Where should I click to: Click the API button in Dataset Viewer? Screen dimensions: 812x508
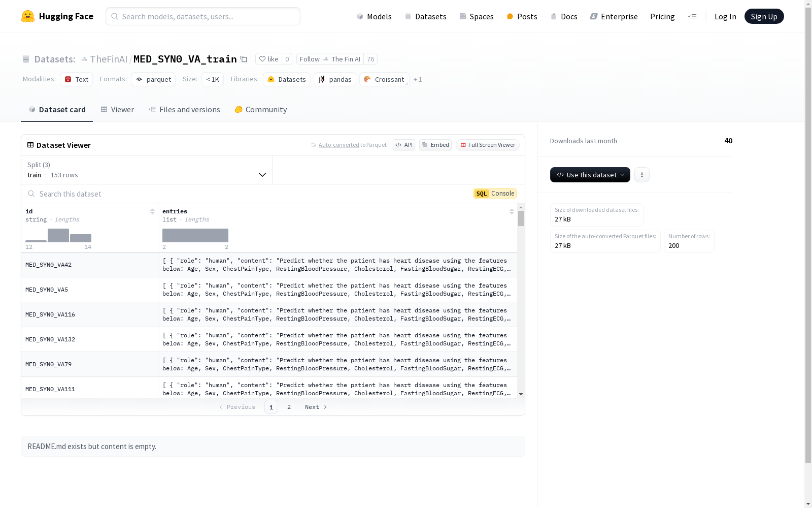tap(404, 145)
